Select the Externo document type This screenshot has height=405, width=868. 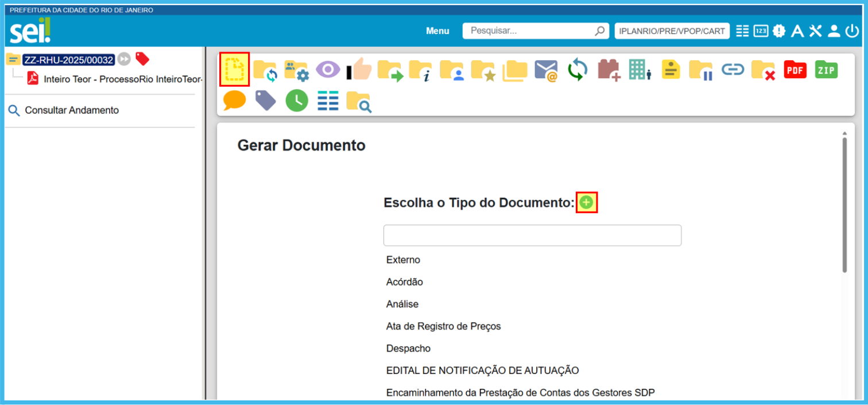coord(403,260)
